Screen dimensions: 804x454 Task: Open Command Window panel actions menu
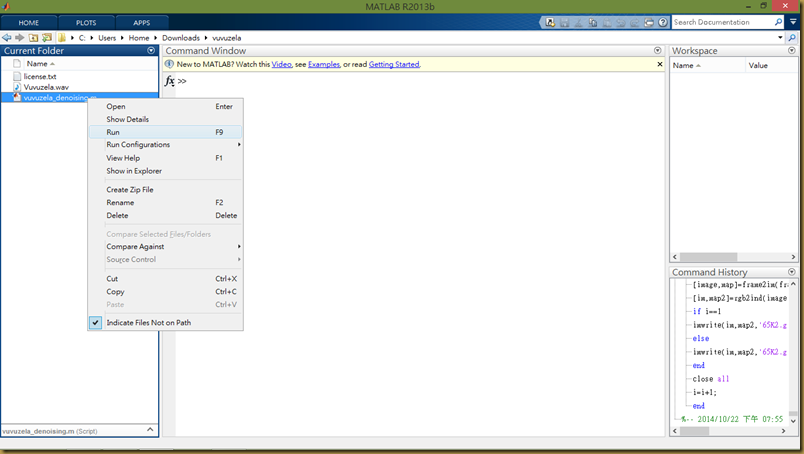[657, 50]
